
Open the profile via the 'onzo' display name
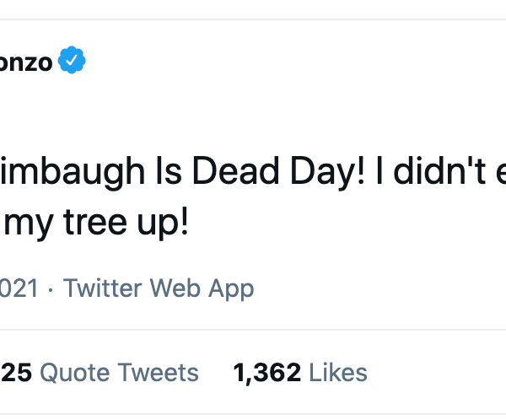coord(26,62)
